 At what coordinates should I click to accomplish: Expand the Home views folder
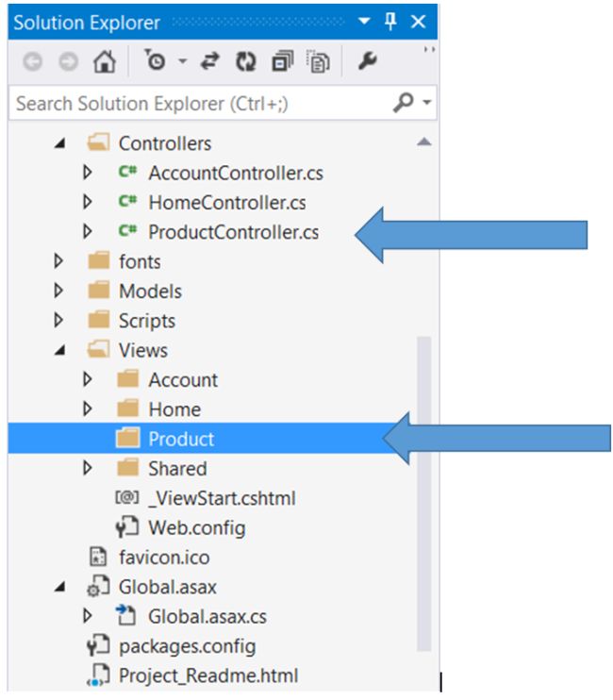(88, 408)
